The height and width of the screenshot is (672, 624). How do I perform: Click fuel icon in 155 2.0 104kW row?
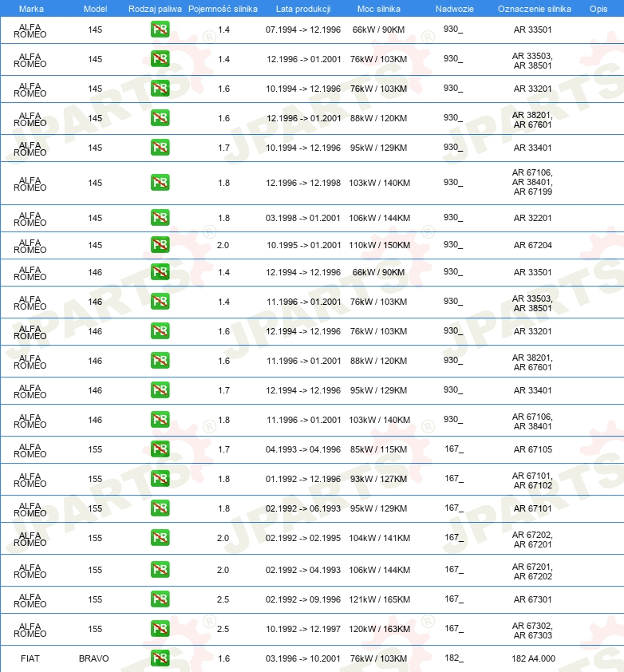(x=160, y=537)
